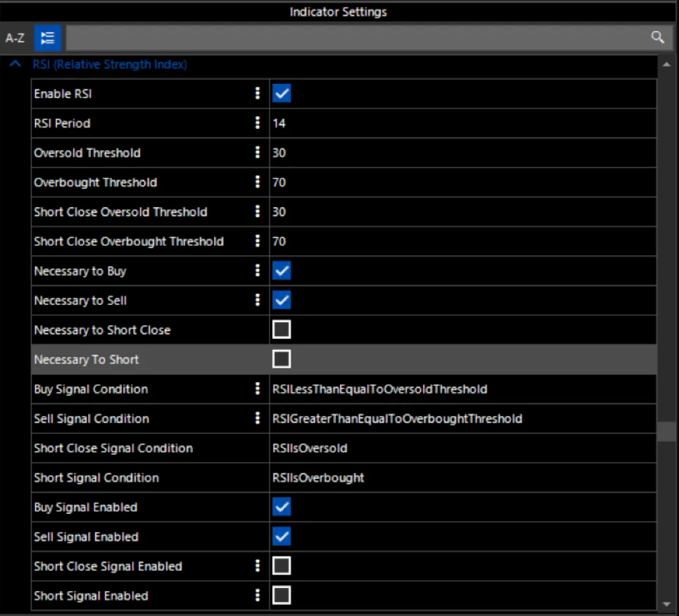Screen dimensions: 679x616
Task: Change the Short Close Signal Condition RSIIsOversold value
Action: click(463, 448)
